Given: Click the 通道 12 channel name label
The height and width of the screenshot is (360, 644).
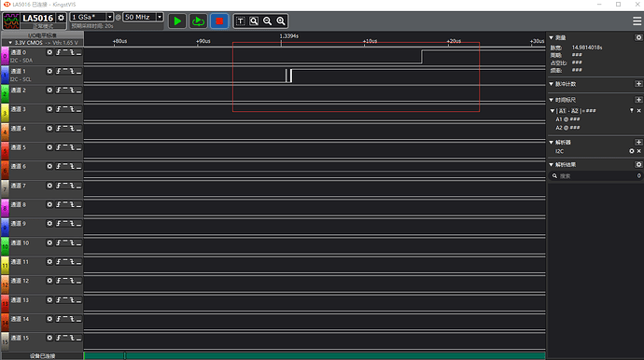Looking at the screenshot, I should [20, 281].
